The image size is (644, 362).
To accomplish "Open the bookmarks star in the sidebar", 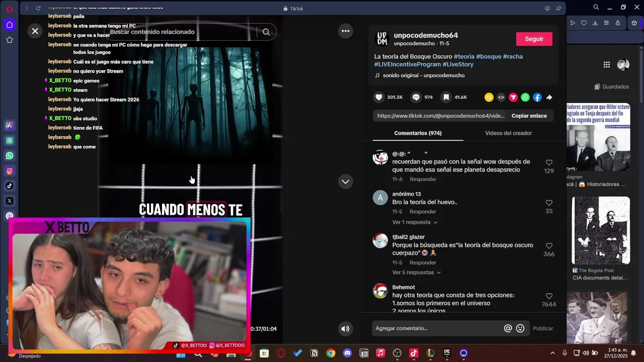I will pos(10,40).
